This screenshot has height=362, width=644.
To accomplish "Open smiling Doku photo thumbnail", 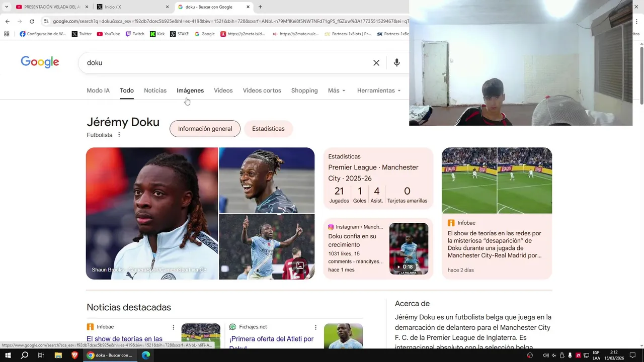I will [267, 180].
